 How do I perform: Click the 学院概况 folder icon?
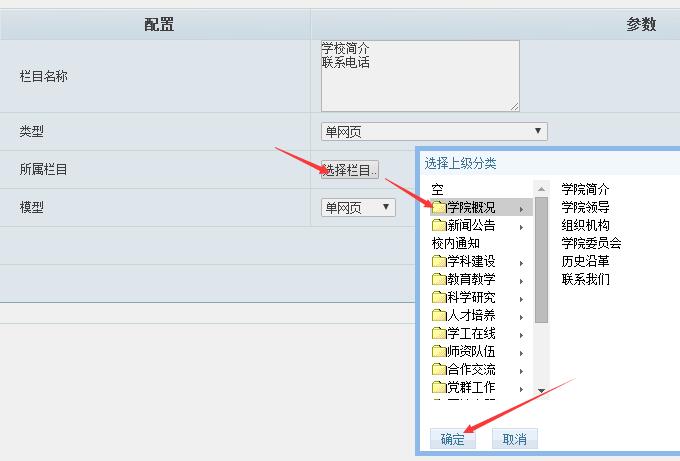[x=439, y=207]
